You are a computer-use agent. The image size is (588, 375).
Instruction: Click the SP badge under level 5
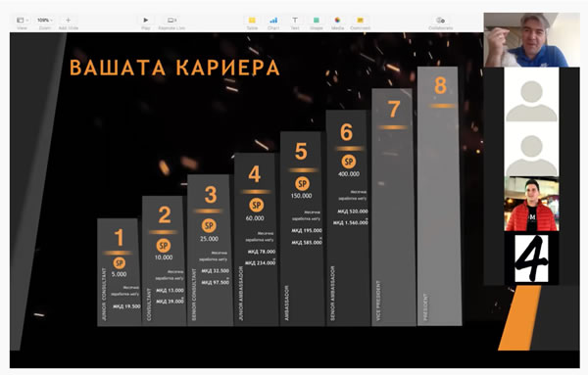(x=302, y=184)
